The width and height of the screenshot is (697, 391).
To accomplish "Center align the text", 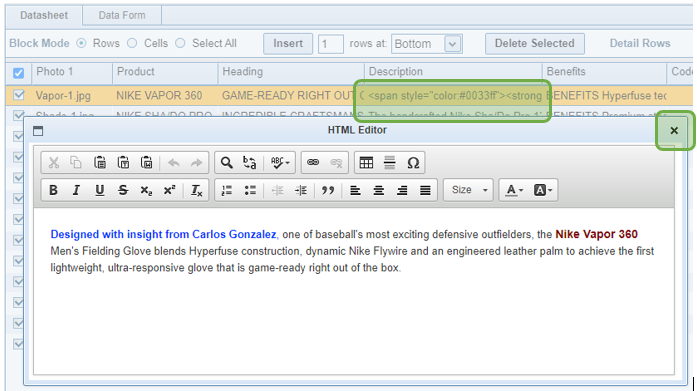I will pos(379,190).
